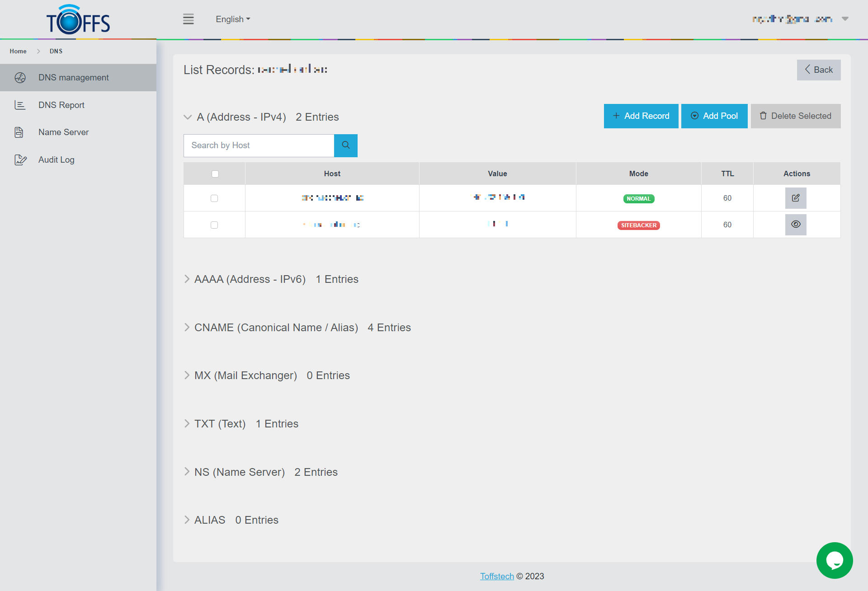Click the hamburger menu icon

click(188, 19)
